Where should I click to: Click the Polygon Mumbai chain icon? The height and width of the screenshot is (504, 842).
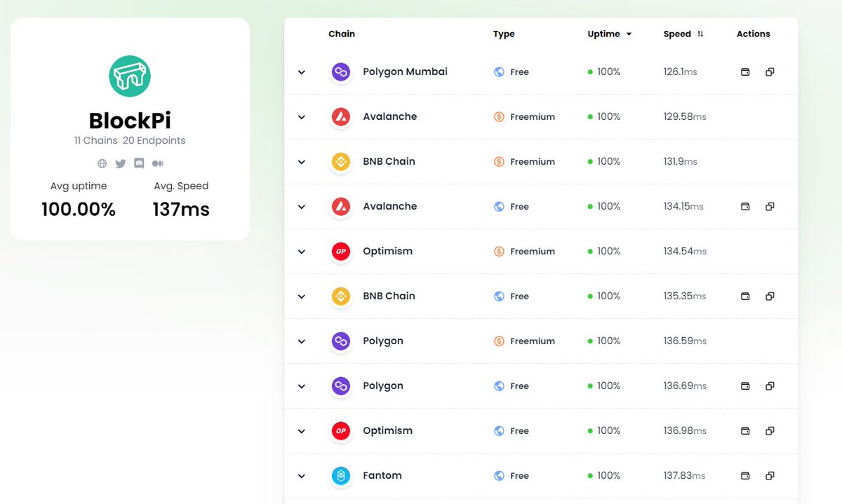tap(341, 71)
